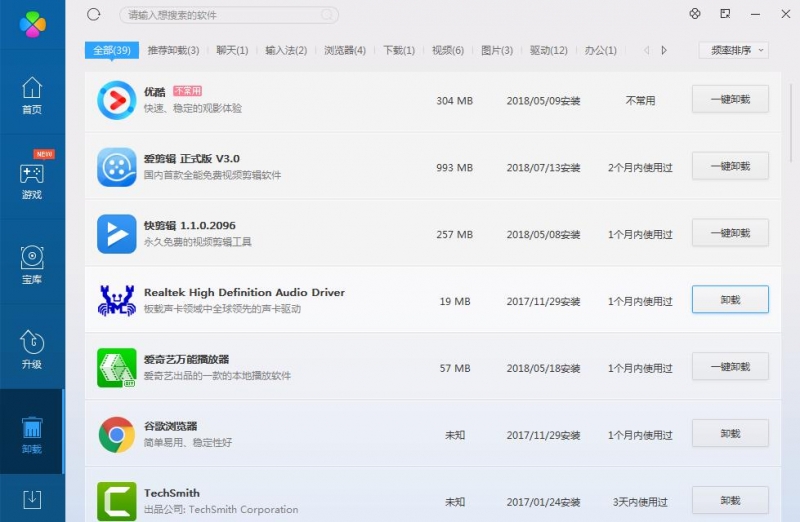Click the mini-window mode icon in title bar
The image size is (800, 522).
(725, 14)
